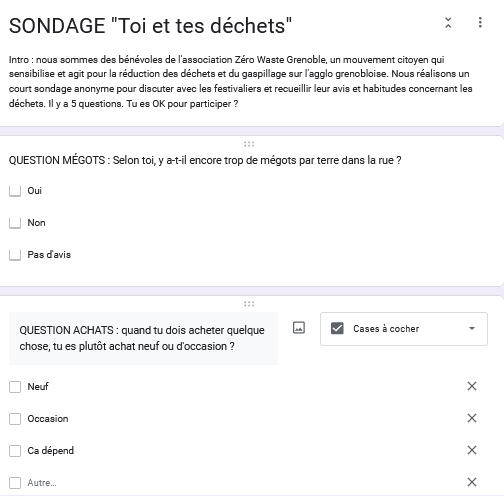The width and height of the screenshot is (504, 496).
Task: Add an image to the ACHATS question
Action: click(299, 328)
